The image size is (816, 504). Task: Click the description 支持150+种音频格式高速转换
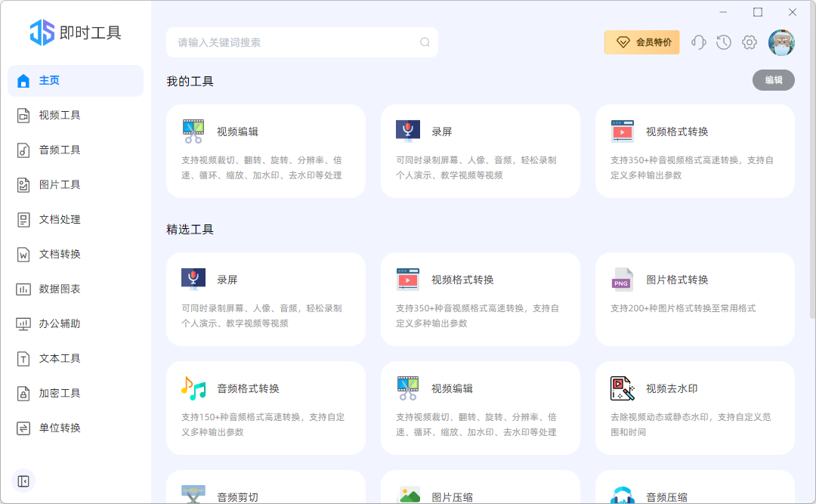(263, 425)
